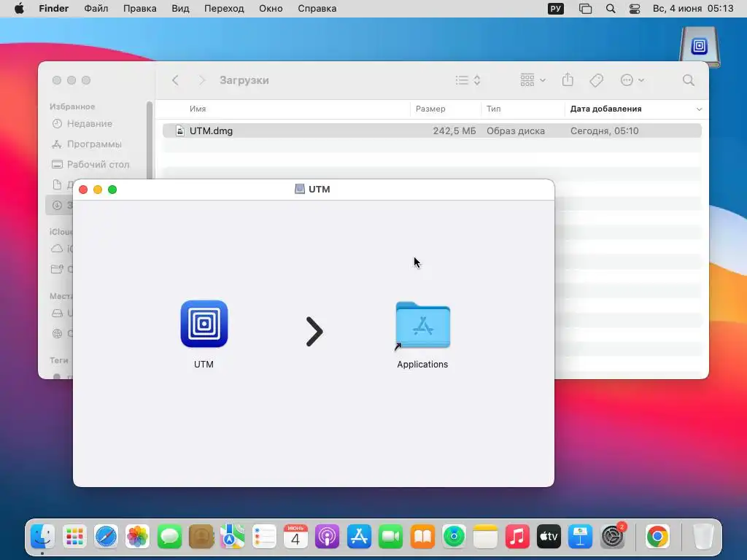The width and height of the screenshot is (747, 560).
Task: Open Calendar from the Dock
Action: pos(295,537)
